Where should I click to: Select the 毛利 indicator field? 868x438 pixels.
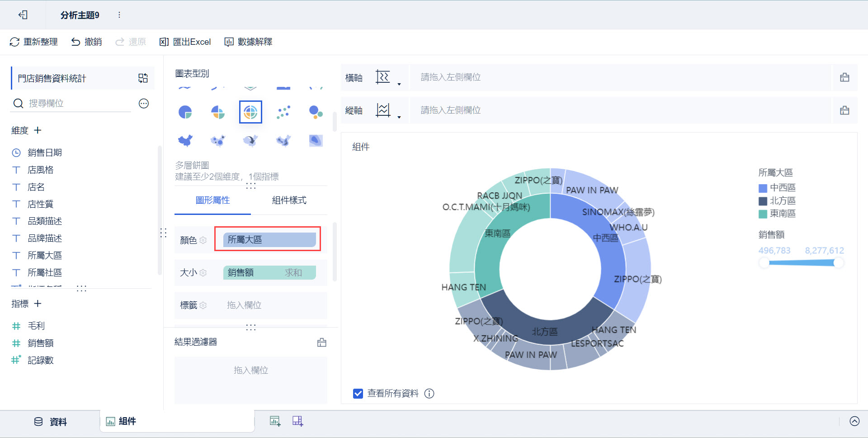[x=36, y=326]
